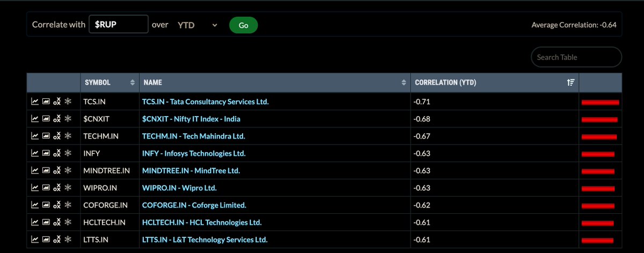The image size is (644, 253).
Task: Click the Average Correlation: -0.64 text
Action: 574,25
